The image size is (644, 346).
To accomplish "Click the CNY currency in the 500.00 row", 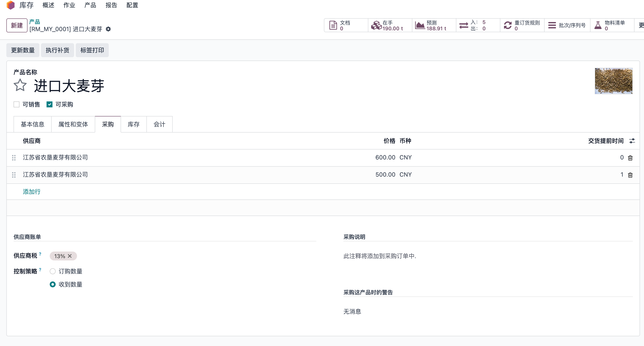I will [406, 175].
